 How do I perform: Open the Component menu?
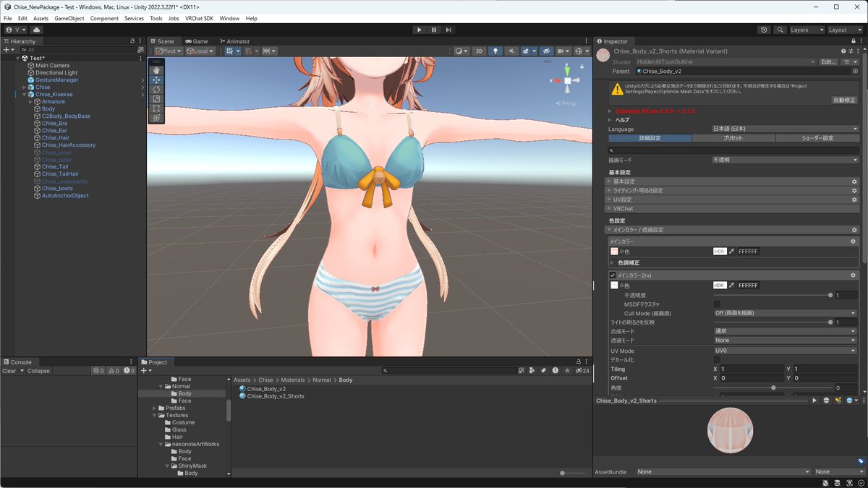tap(104, 18)
